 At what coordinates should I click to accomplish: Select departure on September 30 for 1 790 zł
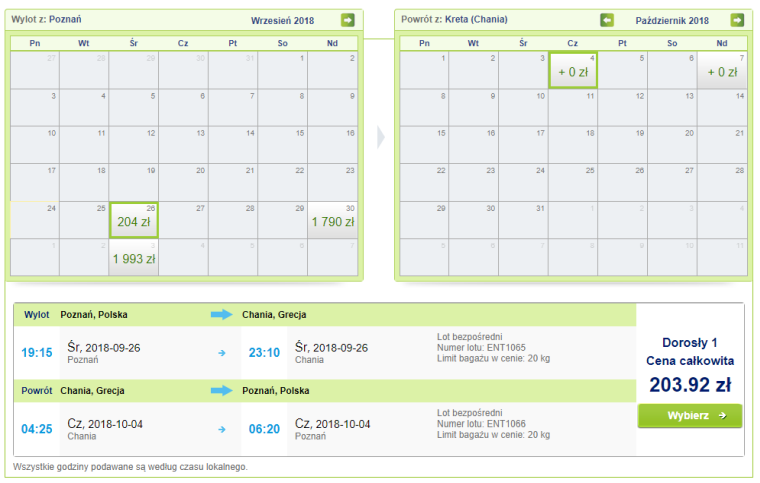tap(332, 220)
